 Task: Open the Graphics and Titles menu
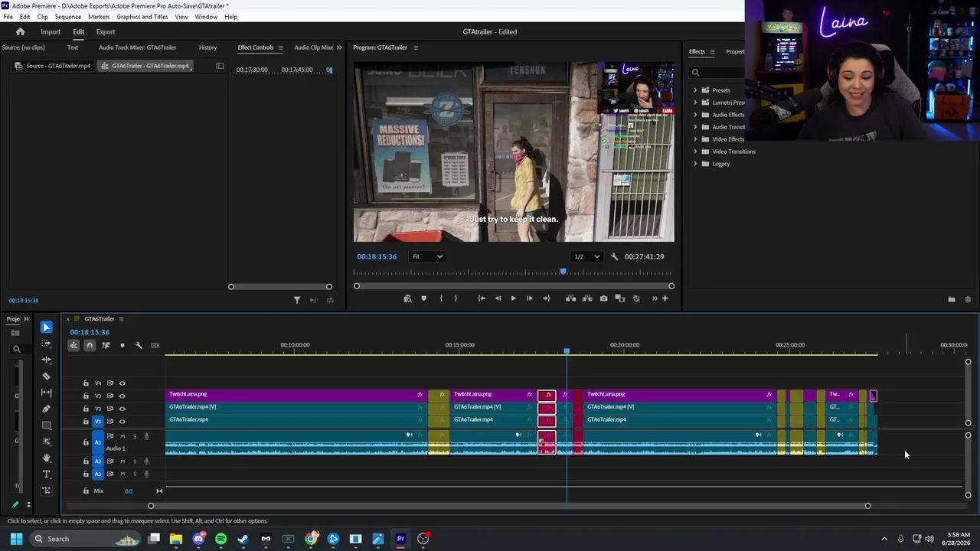[x=142, y=17]
